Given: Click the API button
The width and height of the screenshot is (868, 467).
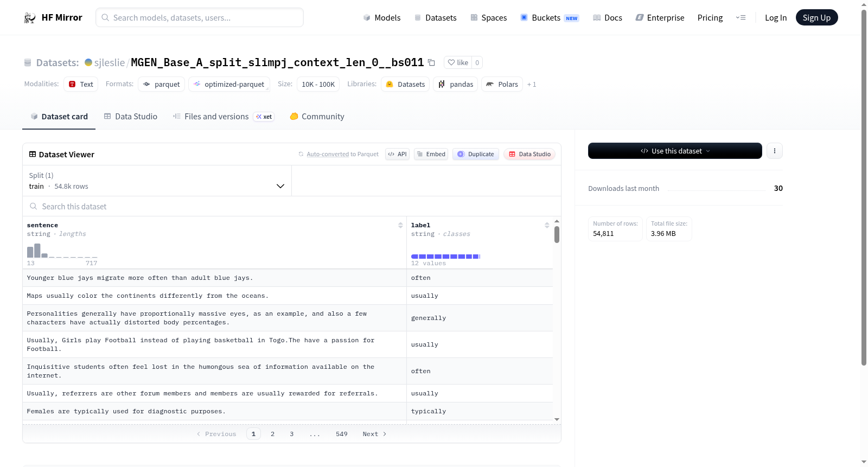Looking at the screenshot, I should pyautogui.click(x=397, y=154).
